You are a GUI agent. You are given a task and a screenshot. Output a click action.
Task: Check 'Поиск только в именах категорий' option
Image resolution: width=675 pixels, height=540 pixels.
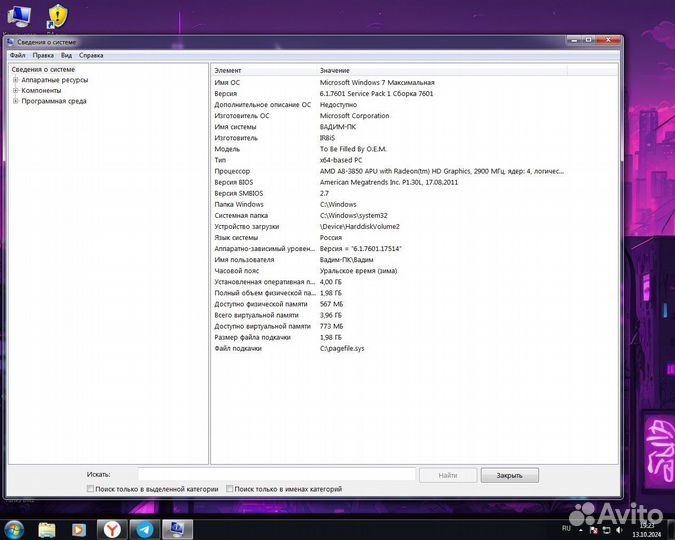pos(231,489)
